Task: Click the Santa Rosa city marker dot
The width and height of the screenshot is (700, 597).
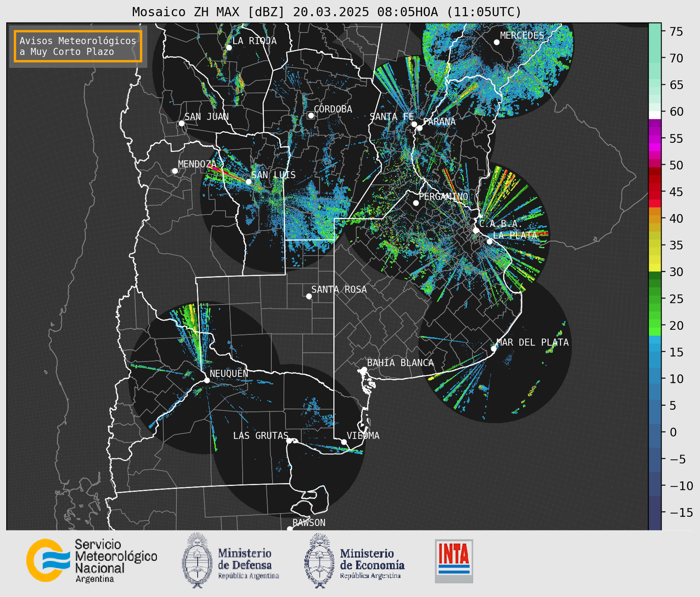Action: coord(309,296)
